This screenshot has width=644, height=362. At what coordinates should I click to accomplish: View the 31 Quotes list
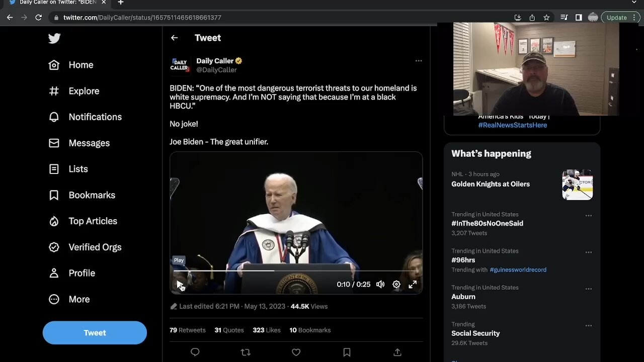coord(229,330)
